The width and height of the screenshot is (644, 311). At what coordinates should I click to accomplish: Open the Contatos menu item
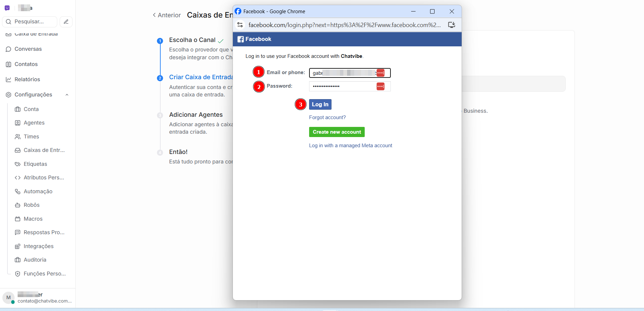point(26,64)
